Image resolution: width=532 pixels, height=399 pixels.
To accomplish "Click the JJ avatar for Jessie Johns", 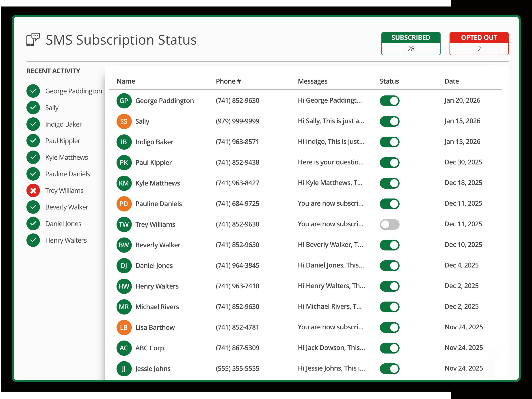I will 124,369.
